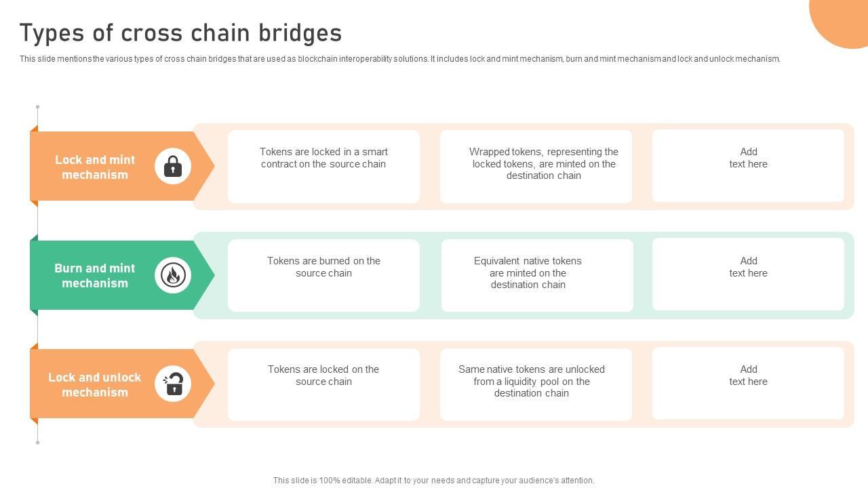Select the 'Lock and unlock mechanism' label

pyautogui.click(x=95, y=384)
